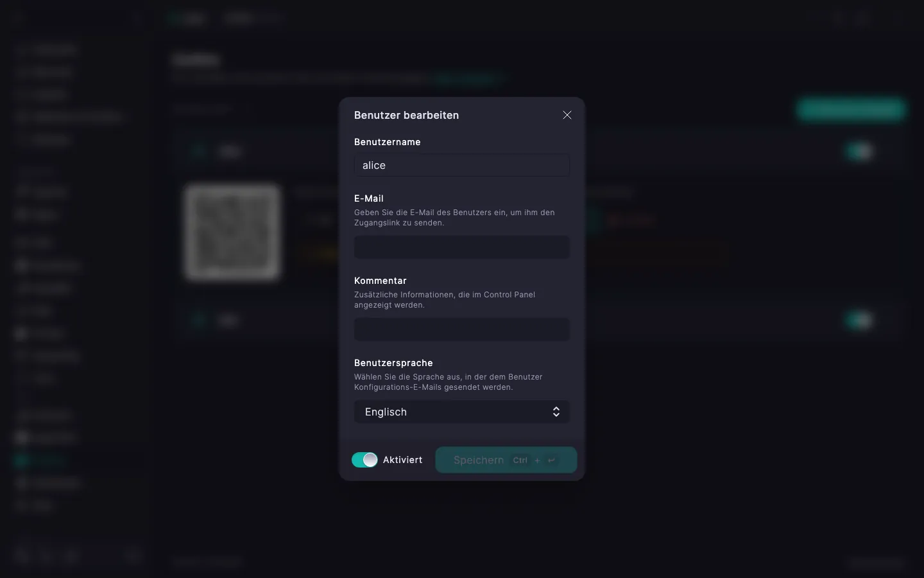Close the Benutzer bearbeiten dialog
The height and width of the screenshot is (578, 924).
[567, 115]
